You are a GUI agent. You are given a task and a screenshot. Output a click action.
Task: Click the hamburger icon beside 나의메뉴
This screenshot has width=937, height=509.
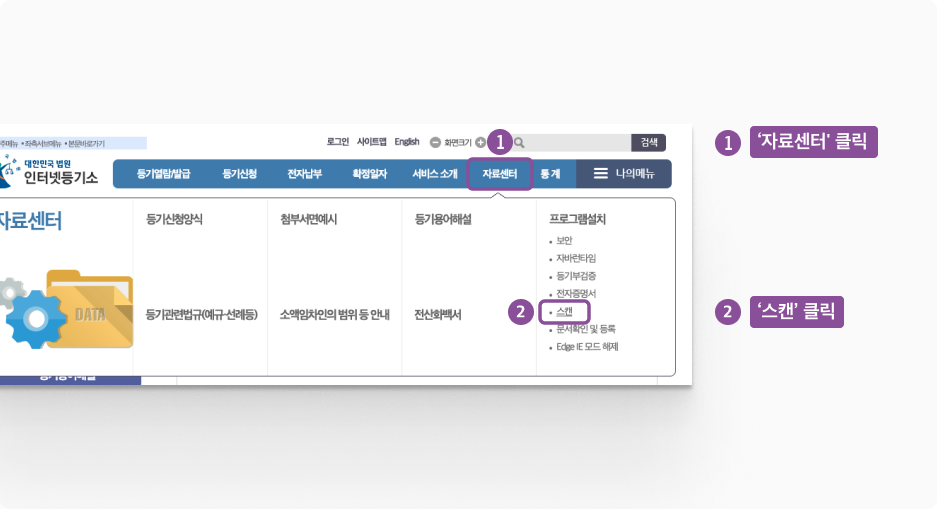tap(601, 174)
